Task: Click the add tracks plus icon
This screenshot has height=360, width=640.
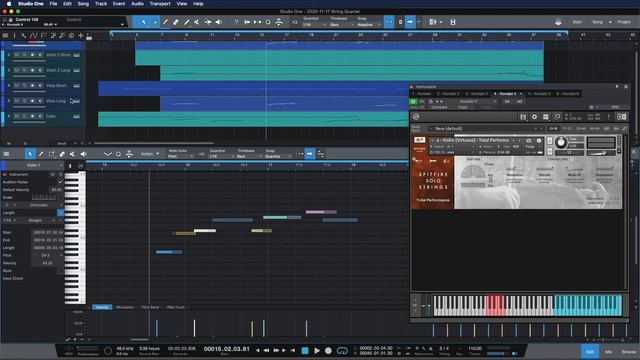Action: click(81, 36)
